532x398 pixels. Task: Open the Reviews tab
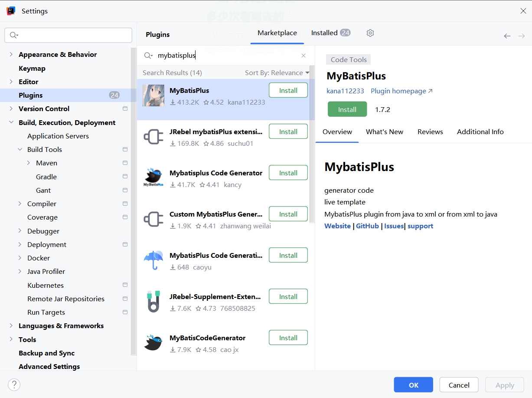click(x=430, y=132)
